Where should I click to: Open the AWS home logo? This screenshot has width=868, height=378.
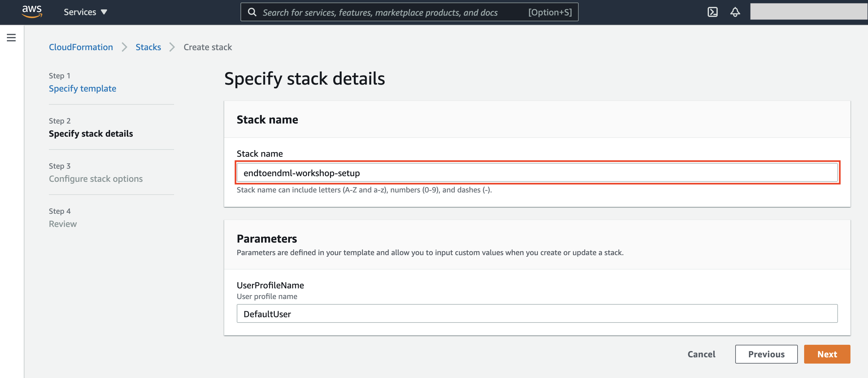click(x=32, y=12)
